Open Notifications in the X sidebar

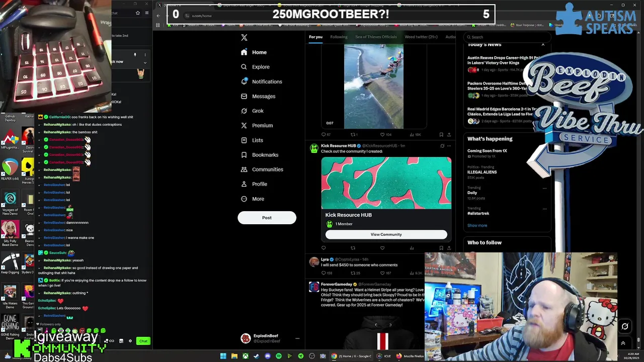coord(261,81)
